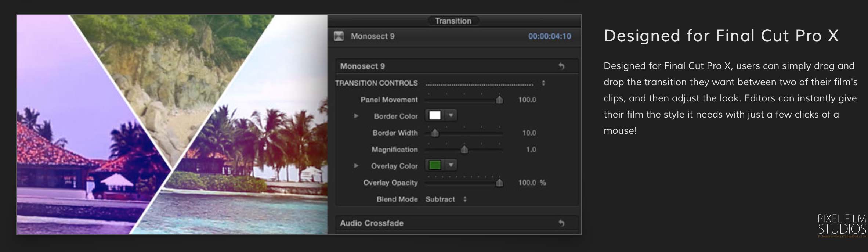Click the Monosect 9 section header
The width and height of the screenshot is (868, 252).
pos(456,66)
